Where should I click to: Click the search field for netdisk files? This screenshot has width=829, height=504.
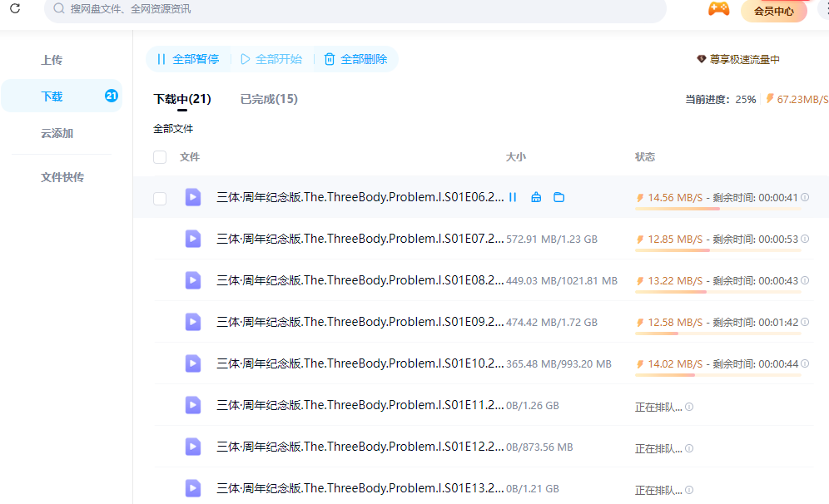click(355, 9)
